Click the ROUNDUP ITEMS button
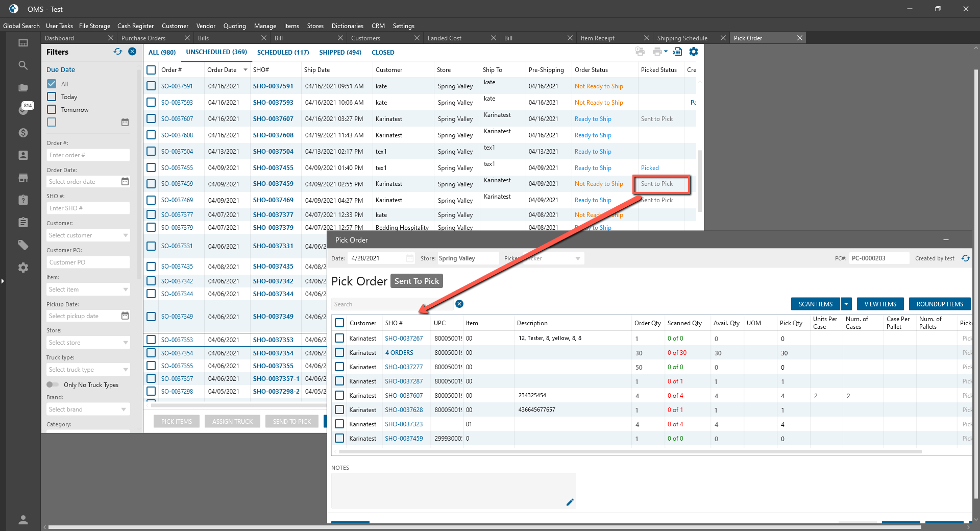Viewport: 980px width, 531px height. pyautogui.click(x=940, y=304)
